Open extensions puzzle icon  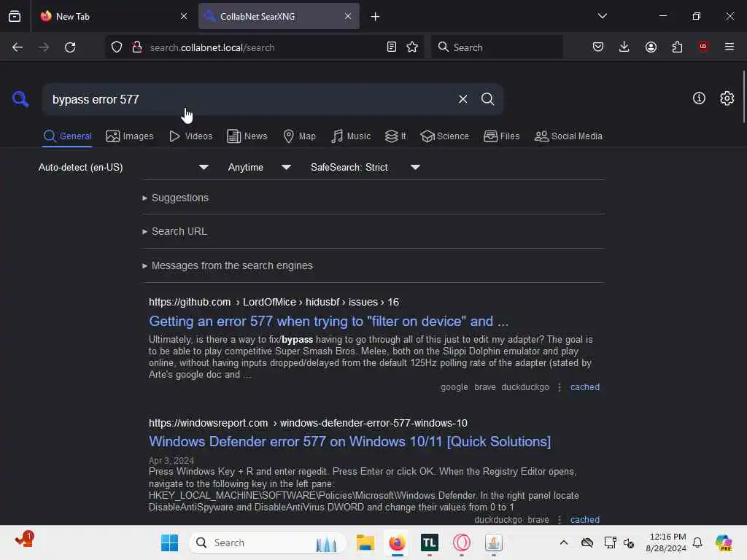coord(677,47)
